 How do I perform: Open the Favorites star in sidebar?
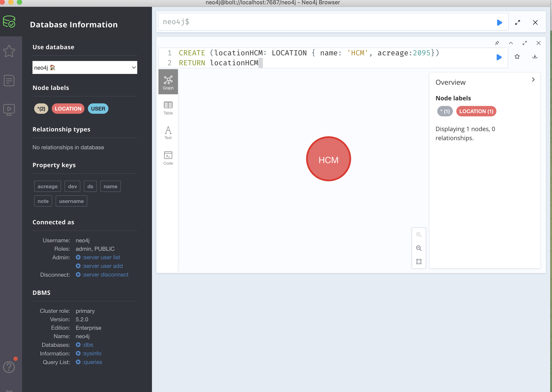(x=9, y=51)
